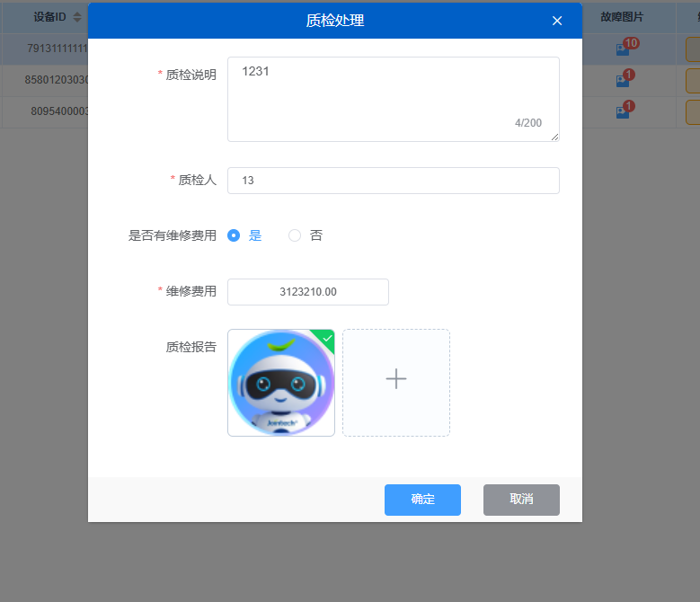Focus the 质检人 input field
700x602 pixels.
click(x=393, y=181)
